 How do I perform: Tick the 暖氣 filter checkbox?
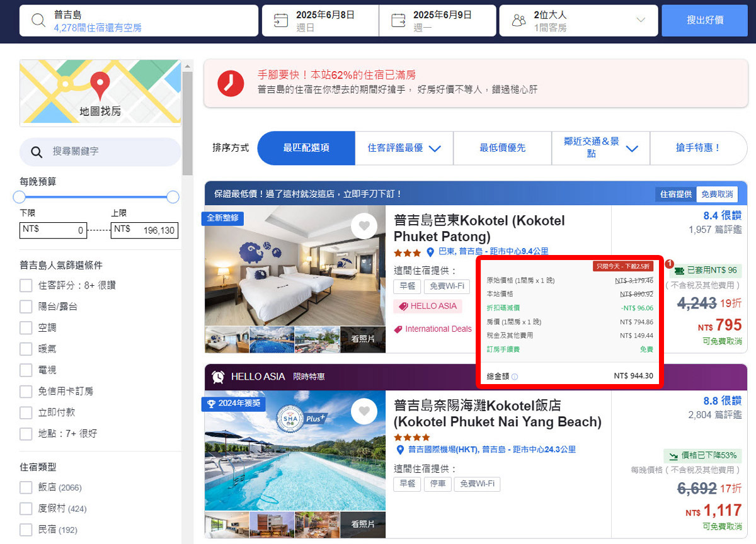[x=26, y=349]
